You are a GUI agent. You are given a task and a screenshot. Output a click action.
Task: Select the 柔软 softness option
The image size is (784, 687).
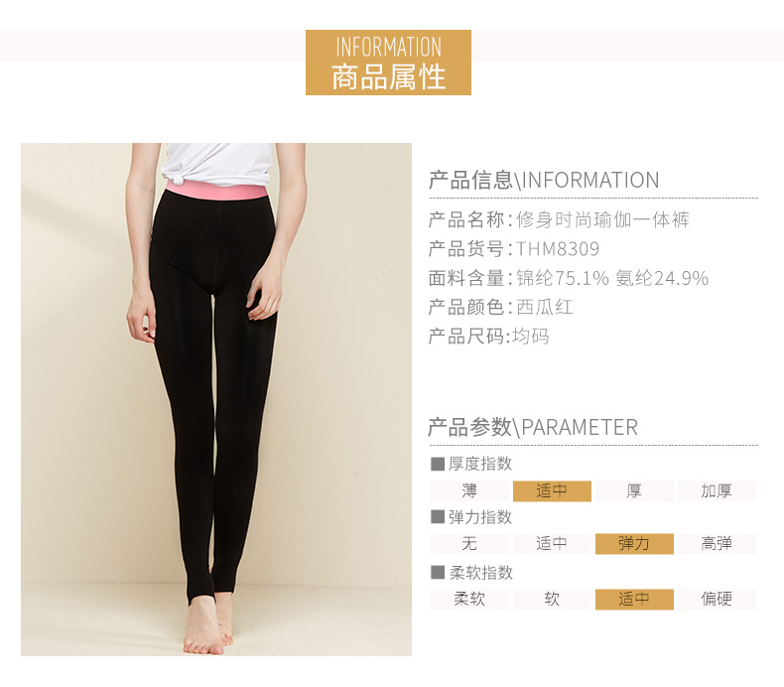469,600
